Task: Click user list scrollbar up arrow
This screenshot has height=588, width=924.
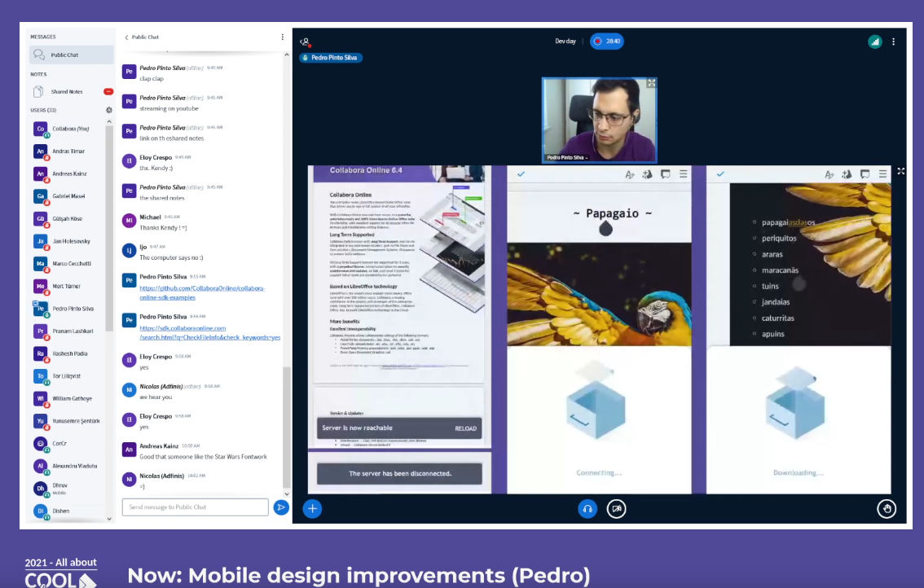Action: (x=109, y=122)
